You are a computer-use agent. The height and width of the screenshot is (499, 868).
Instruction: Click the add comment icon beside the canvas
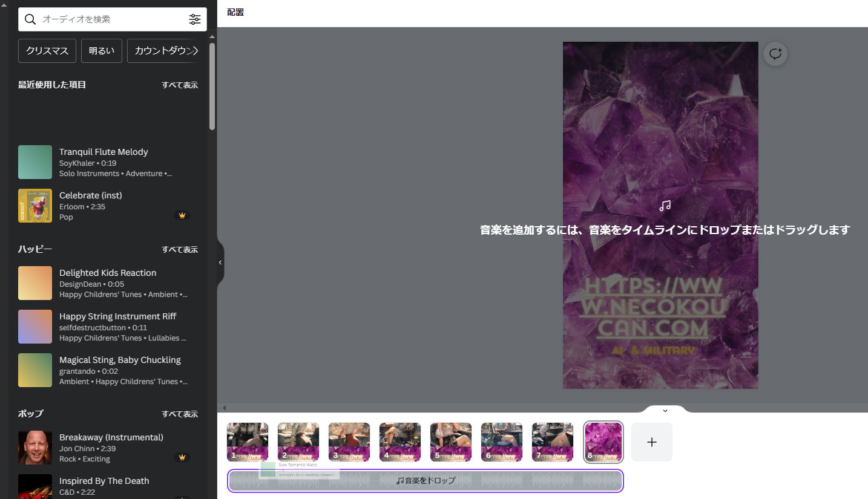tap(775, 54)
